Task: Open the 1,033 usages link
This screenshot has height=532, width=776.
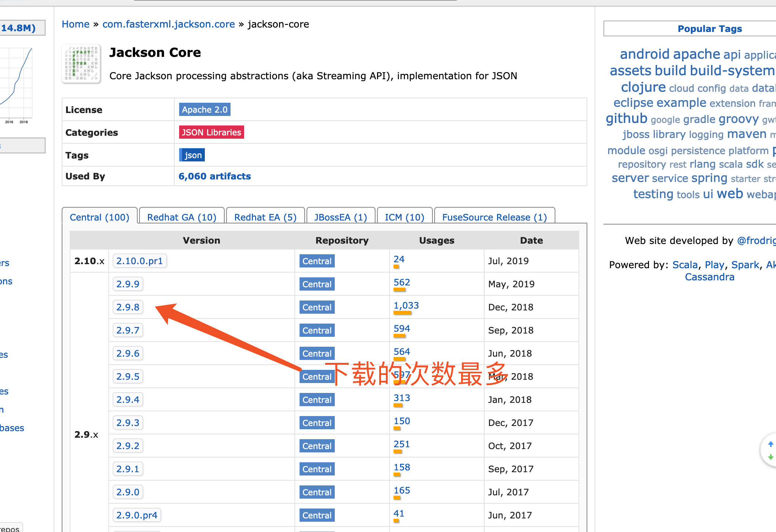Action: click(406, 305)
